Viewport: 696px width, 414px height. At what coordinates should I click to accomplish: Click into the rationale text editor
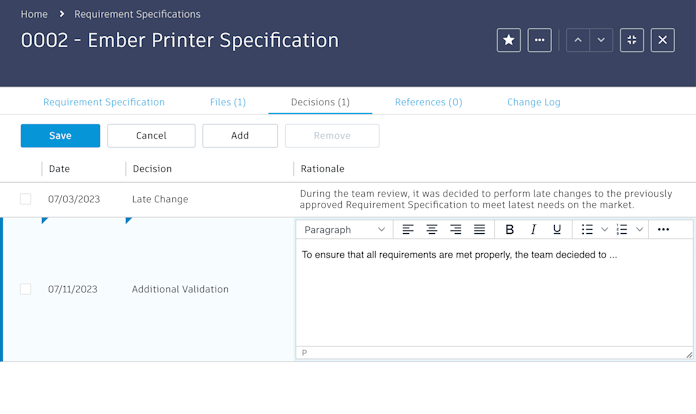[x=494, y=295]
